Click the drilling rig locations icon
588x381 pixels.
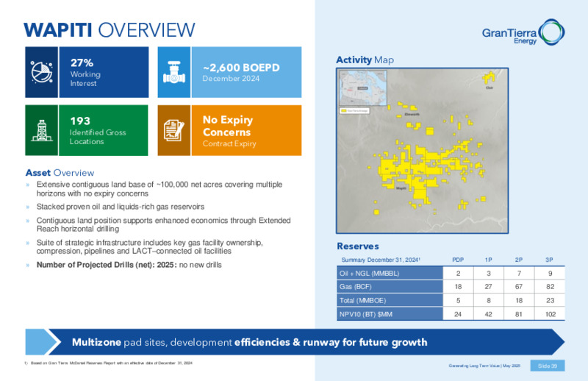click(x=42, y=131)
